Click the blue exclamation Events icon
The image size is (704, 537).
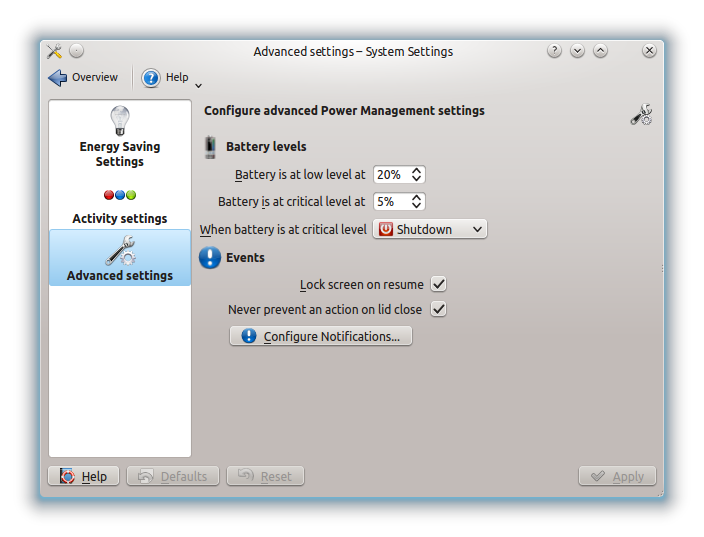tap(210, 258)
